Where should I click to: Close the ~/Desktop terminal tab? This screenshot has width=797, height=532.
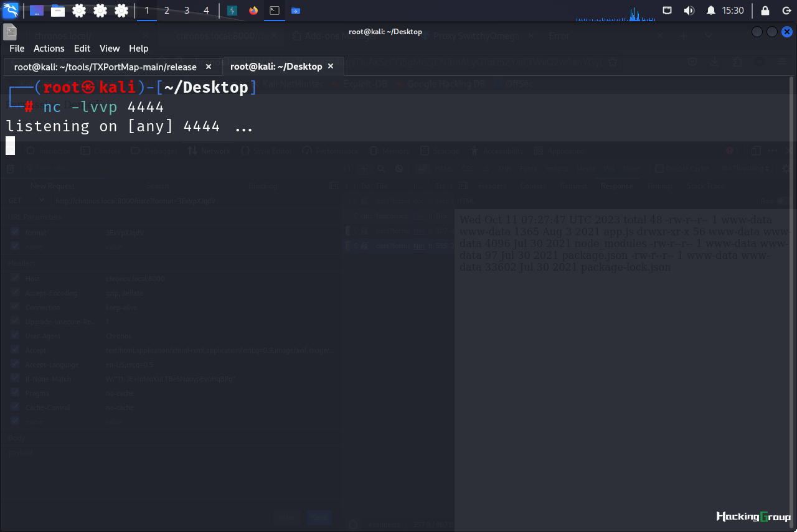(x=331, y=66)
